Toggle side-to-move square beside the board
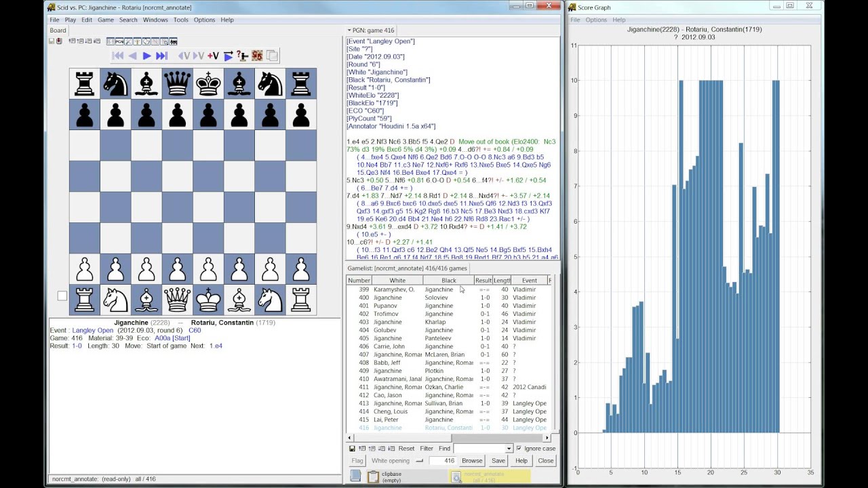This screenshot has height=488, width=868. tap(62, 296)
